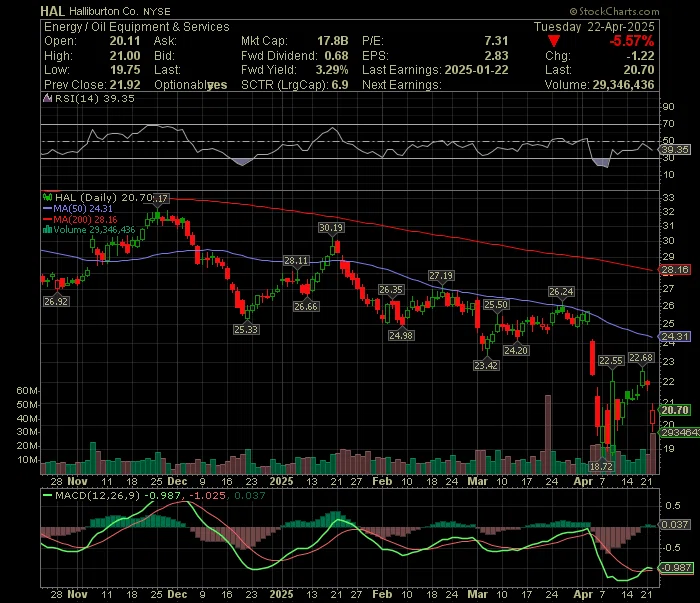
Task: Click the 25.50 price label
Action: (496, 305)
